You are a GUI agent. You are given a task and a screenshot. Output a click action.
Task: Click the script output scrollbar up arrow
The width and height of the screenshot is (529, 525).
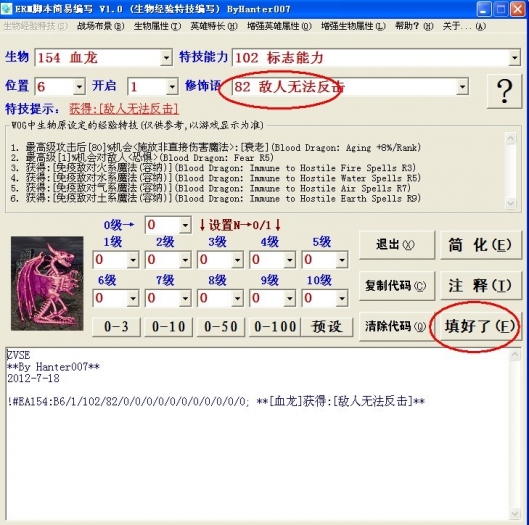click(514, 355)
